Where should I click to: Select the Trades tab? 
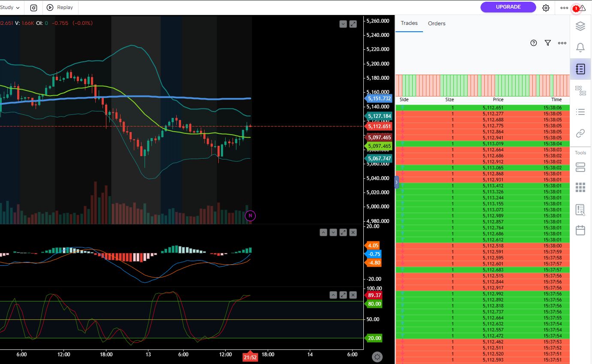(409, 23)
